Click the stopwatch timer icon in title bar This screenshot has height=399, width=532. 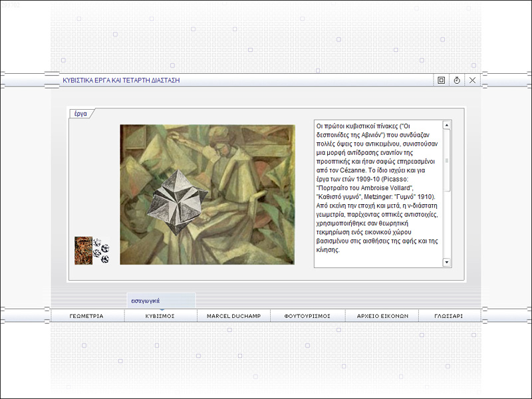point(457,80)
